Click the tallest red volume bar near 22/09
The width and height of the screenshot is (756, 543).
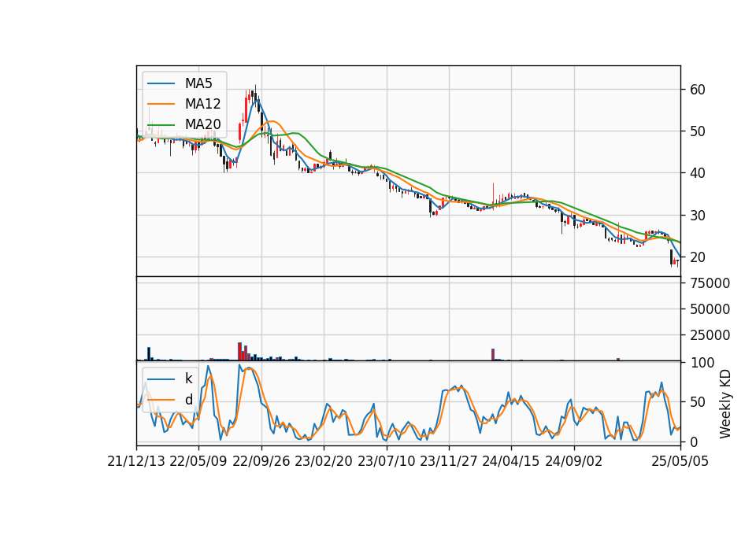pos(239,351)
